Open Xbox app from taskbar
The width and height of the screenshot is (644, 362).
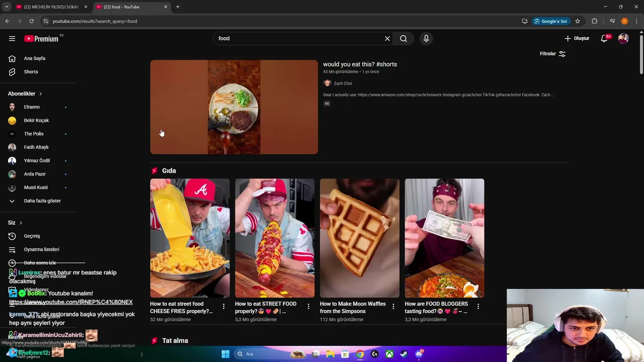point(389,354)
